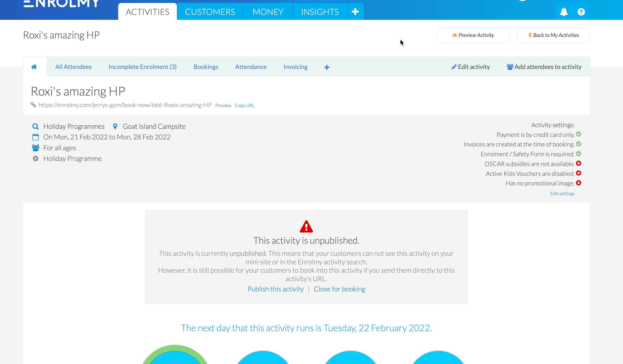
Task: Click green check for credit card payment
Action: (x=578, y=134)
